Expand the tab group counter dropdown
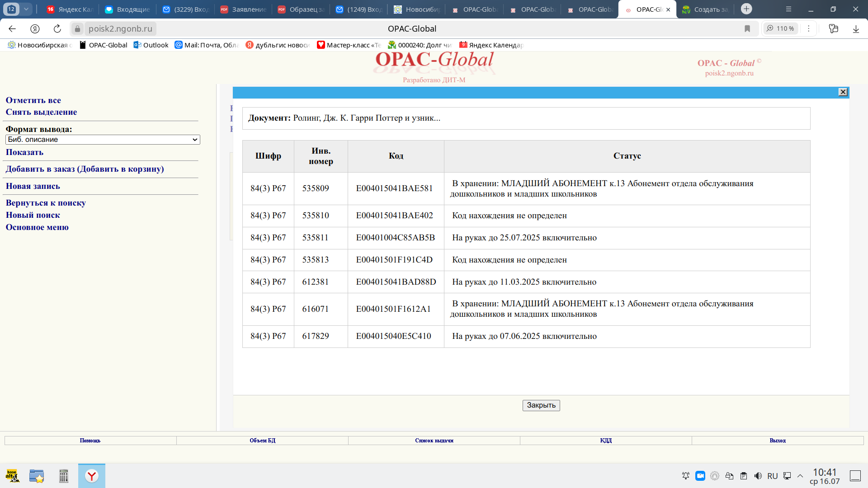868x488 pixels. coord(26,9)
